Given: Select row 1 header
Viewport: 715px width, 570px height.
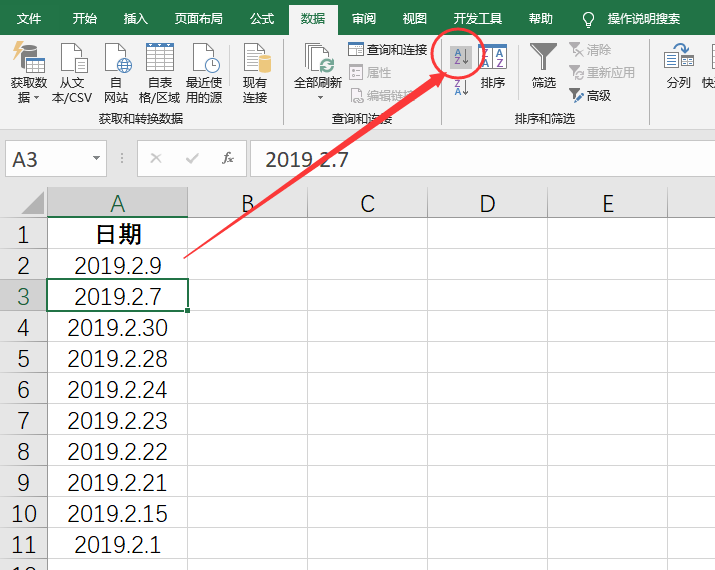Looking at the screenshot, I should [x=23, y=233].
